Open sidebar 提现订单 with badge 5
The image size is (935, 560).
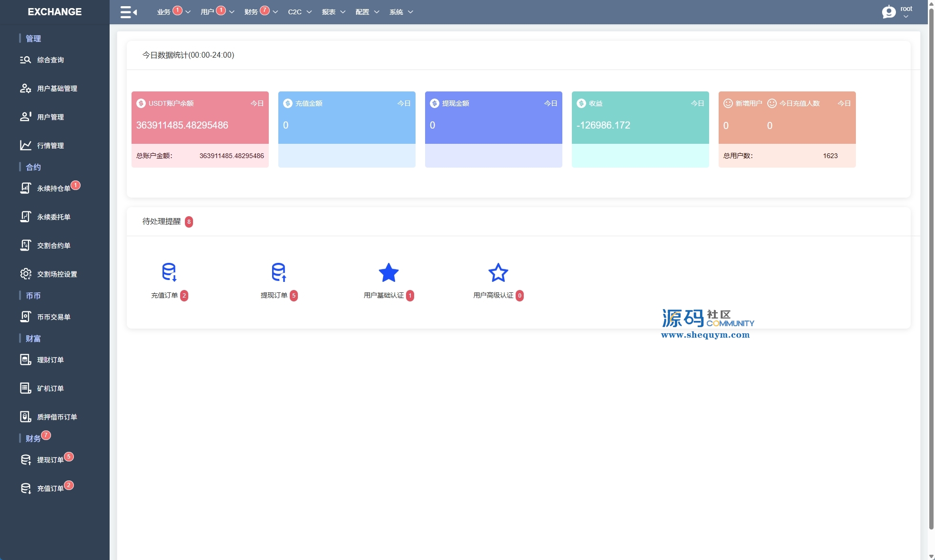tap(50, 460)
